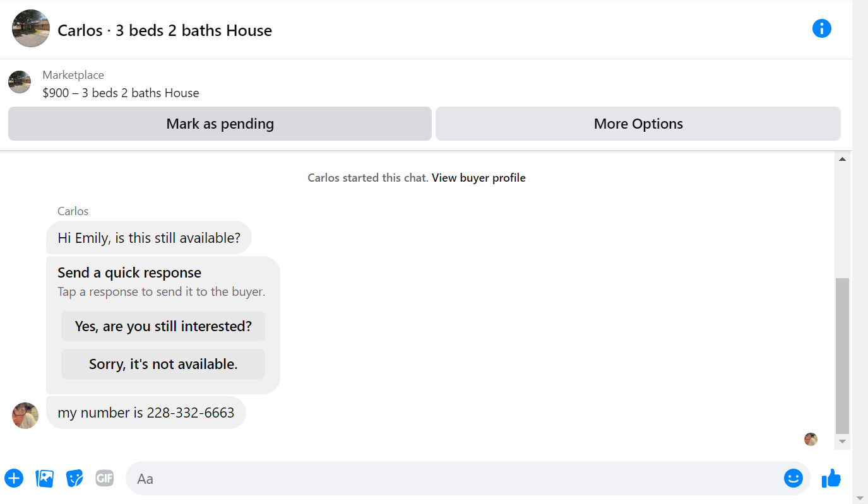
Task: Mark the listing as pending
Action: click(220, 124)
